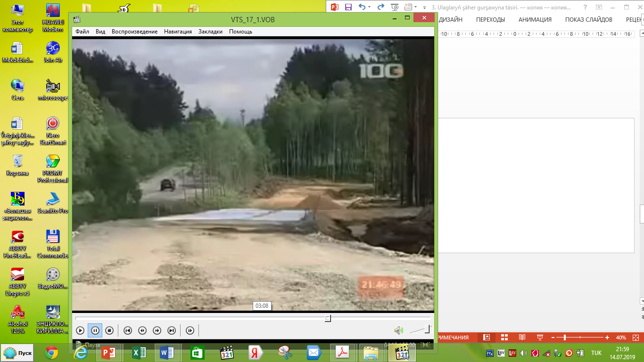Open the Закладки menu

(x=210, y=32)
